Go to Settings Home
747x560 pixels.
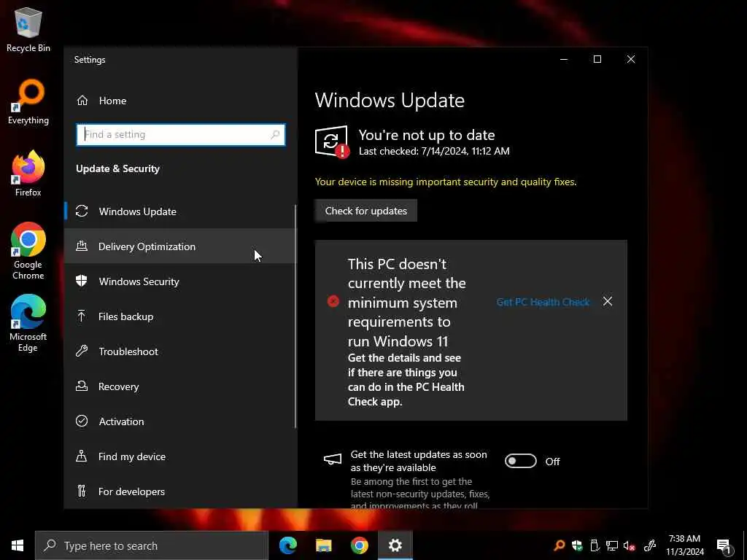click(x=181, y=101)
